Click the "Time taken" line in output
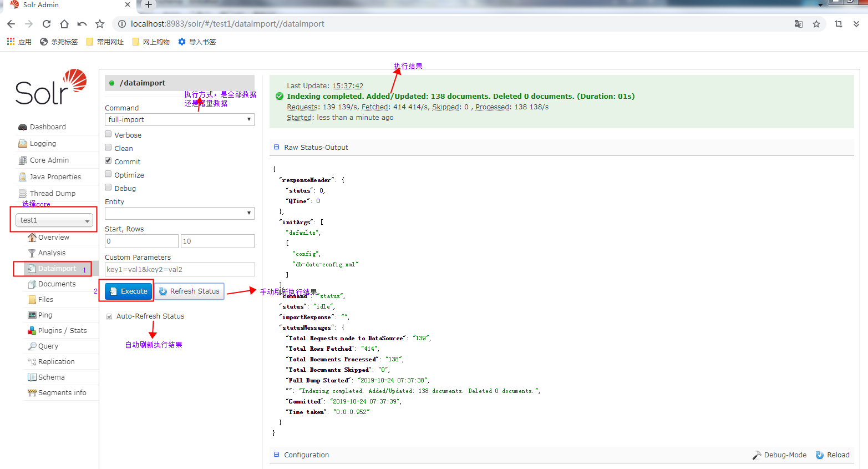Viewport: 868px width, 469px height. [329, 412]
